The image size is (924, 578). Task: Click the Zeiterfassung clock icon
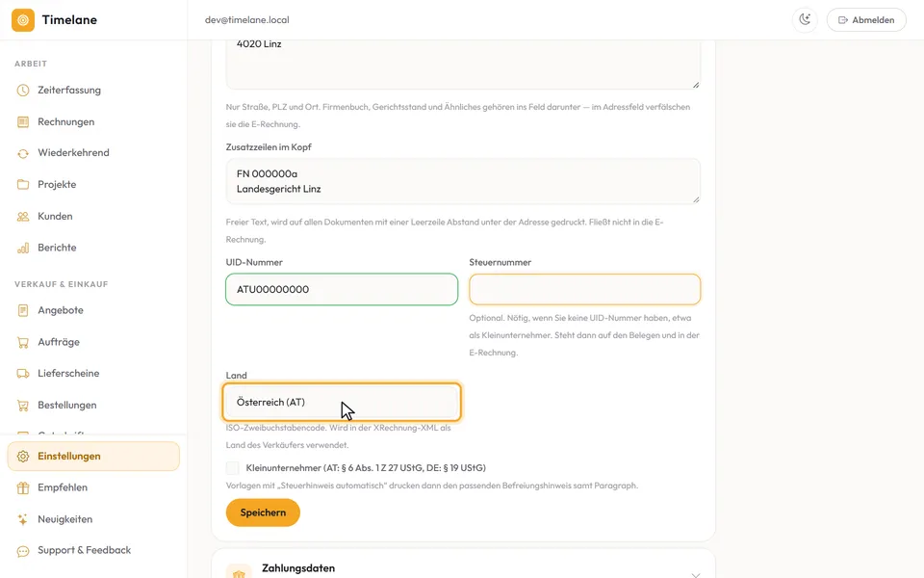pos(23,91)
